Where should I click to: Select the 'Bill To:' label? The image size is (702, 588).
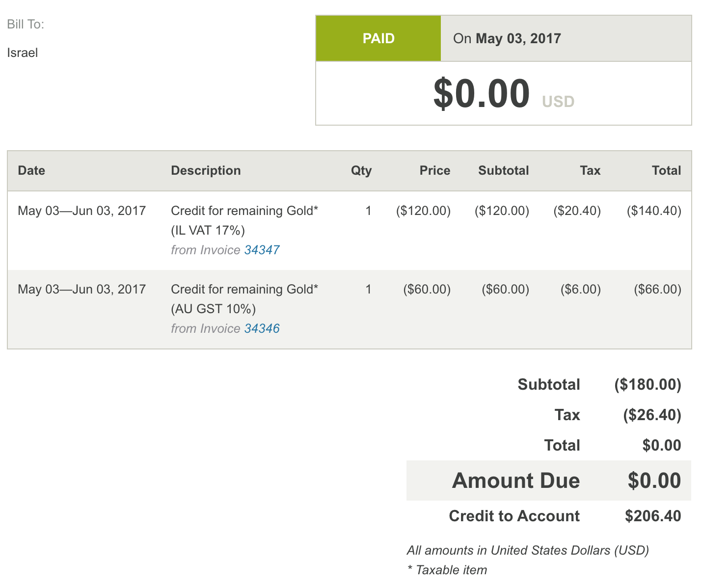(x=26, y=24)
